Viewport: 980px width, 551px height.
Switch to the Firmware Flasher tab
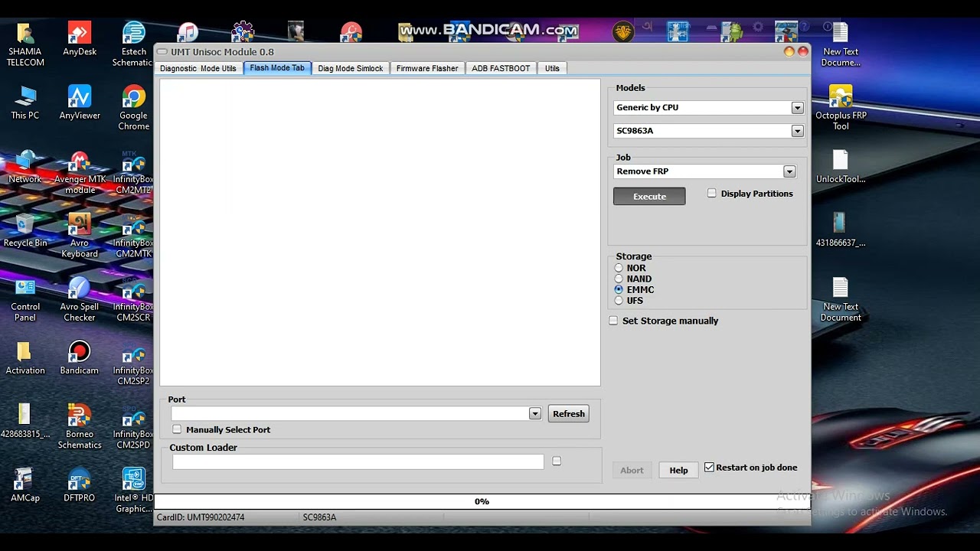click(426, 68)
